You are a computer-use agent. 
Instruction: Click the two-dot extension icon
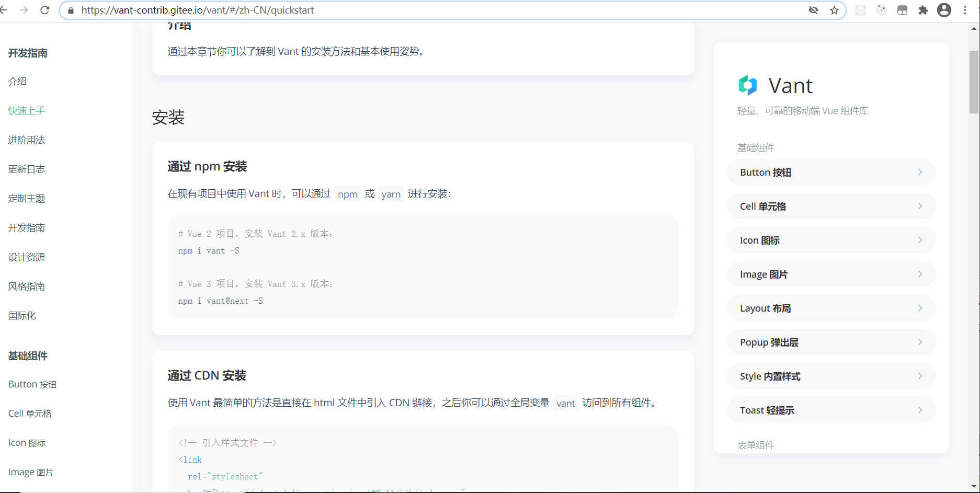[902, 10]
